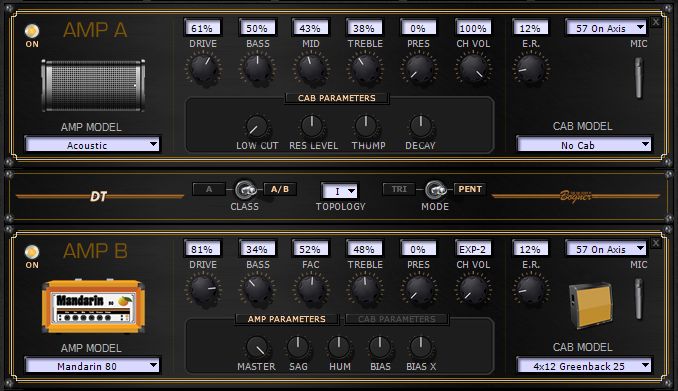Image resolution: width=678 pixels, height=391 pixels.
Task: Open the Acoustic amp model dropdown
Action: (x=93, y=145)
